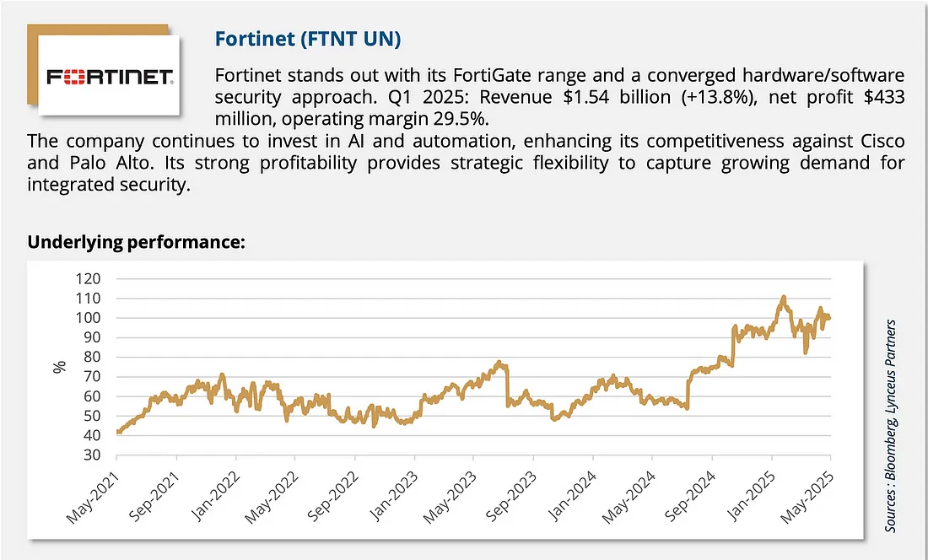Click the '30' y-axis value
This screenshot has height=560, width=928.
pos(92,455)
